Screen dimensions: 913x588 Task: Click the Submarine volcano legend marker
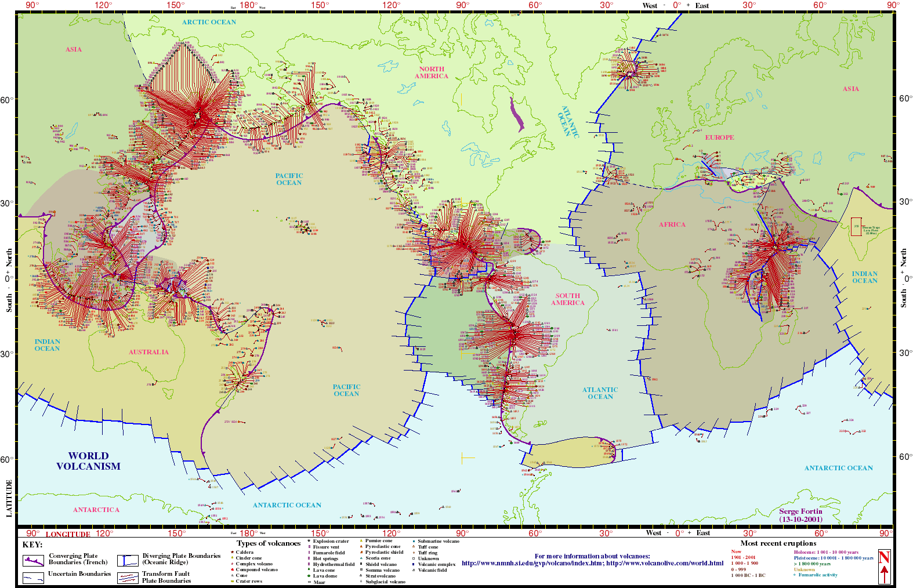pos(414,541)
